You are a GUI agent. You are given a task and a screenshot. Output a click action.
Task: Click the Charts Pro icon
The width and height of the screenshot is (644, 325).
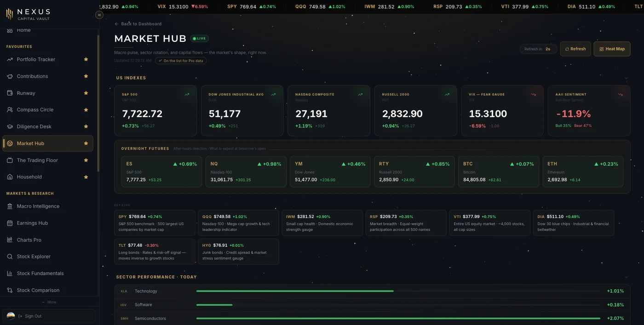[10, 240]
